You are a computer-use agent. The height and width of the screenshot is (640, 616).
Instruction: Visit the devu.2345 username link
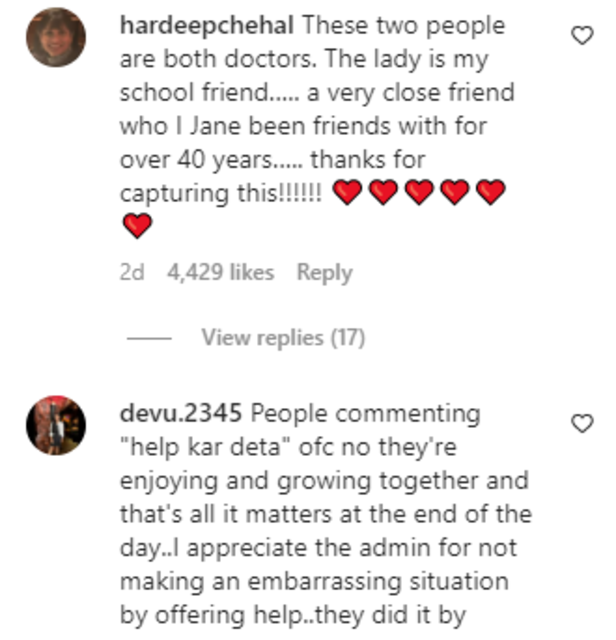[x=180, y=413]
